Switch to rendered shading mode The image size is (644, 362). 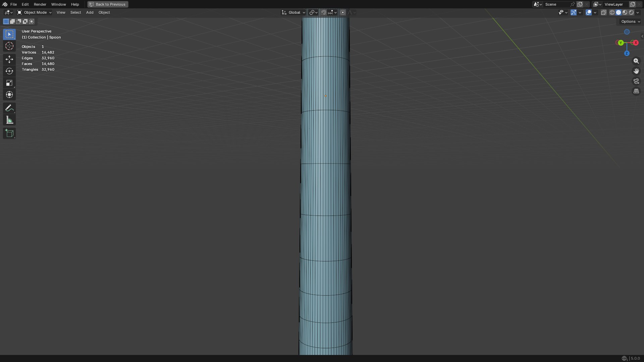(x=631, y=12)
